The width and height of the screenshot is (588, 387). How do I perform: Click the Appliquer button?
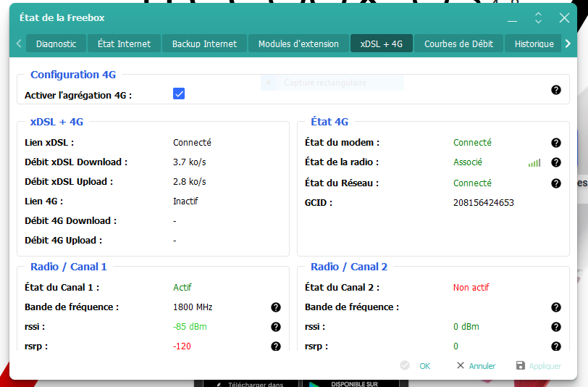(x=539, y=366)
